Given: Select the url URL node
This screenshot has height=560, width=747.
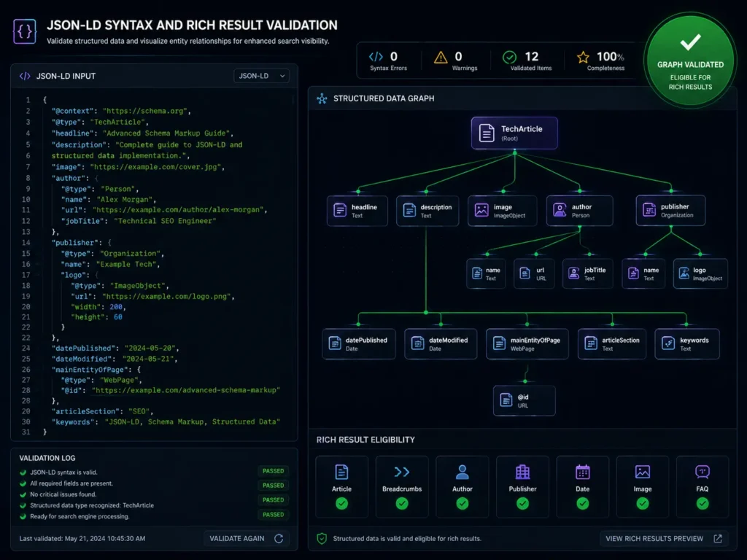Looking at the screenshot, I should (x=534, y=273).
